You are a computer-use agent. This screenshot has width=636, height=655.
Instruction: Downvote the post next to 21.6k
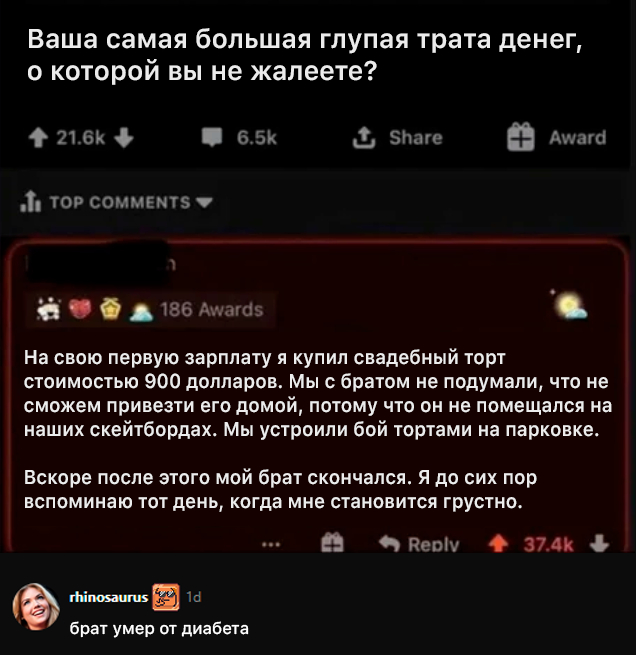click(124, 138)
